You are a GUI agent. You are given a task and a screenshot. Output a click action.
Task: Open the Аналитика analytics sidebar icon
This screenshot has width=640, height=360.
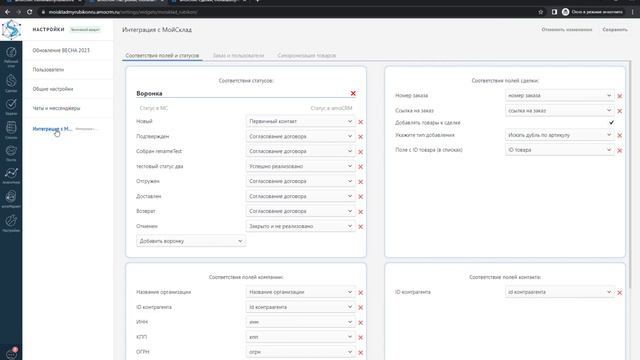tap(11, 176)
